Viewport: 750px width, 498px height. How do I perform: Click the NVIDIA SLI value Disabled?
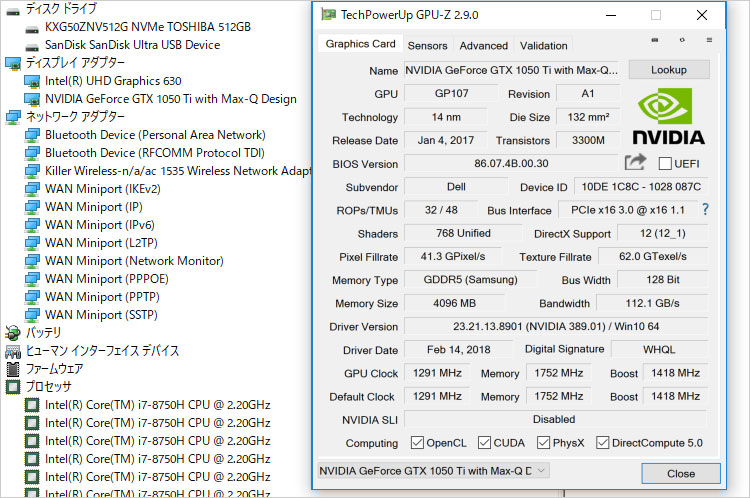(x=556, y=419)
